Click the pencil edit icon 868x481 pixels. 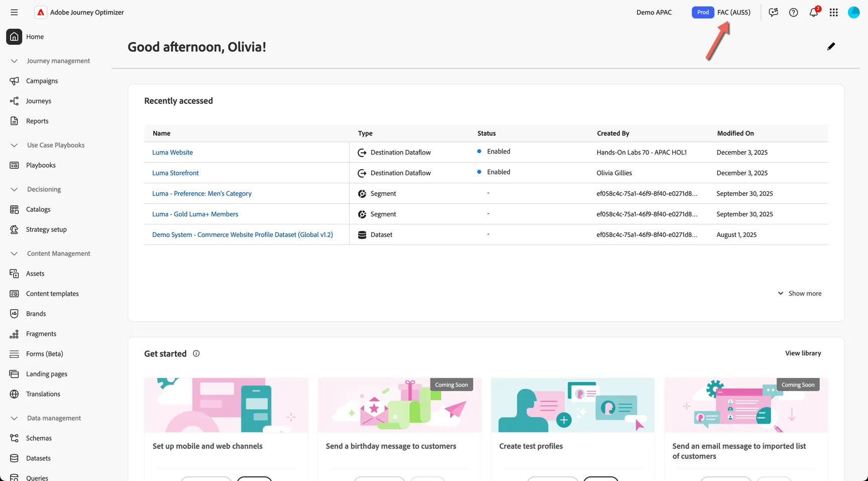(831, 47)
